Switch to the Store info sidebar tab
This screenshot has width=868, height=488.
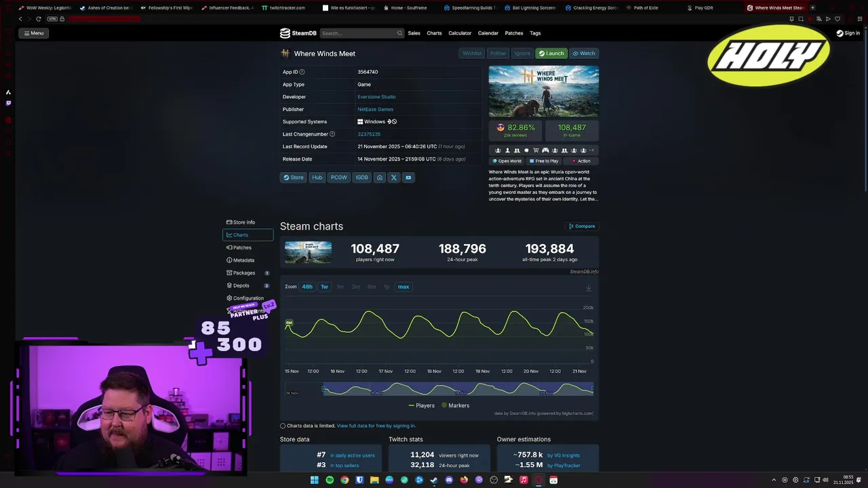[x=248, y=222]
